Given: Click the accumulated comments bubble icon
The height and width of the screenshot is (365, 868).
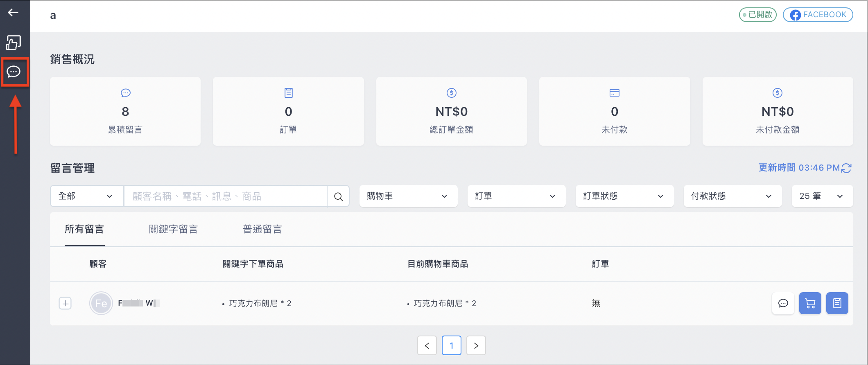Looking at the screenshot, I should (x=125, y=93).
